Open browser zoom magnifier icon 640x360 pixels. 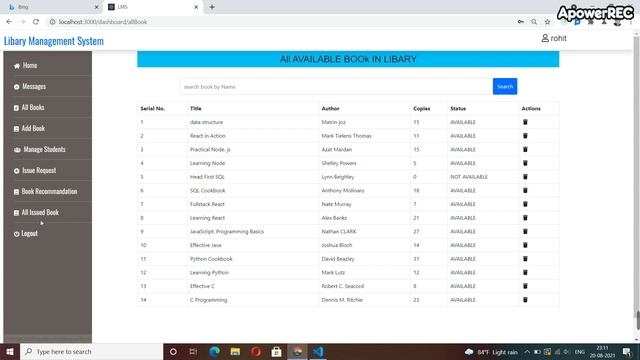[534, 22]
